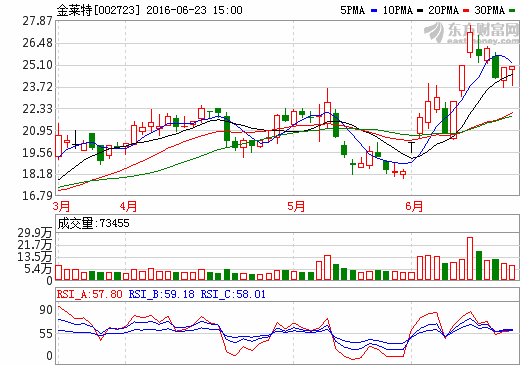Click the 19.56 price axis label
Image resolution: width=520 pixels, height=365 pixels.
pyautogui.click(x=37, y=153)
